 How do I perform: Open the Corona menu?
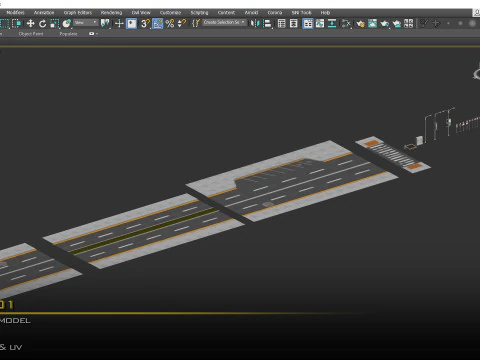(x=275, y=13)
